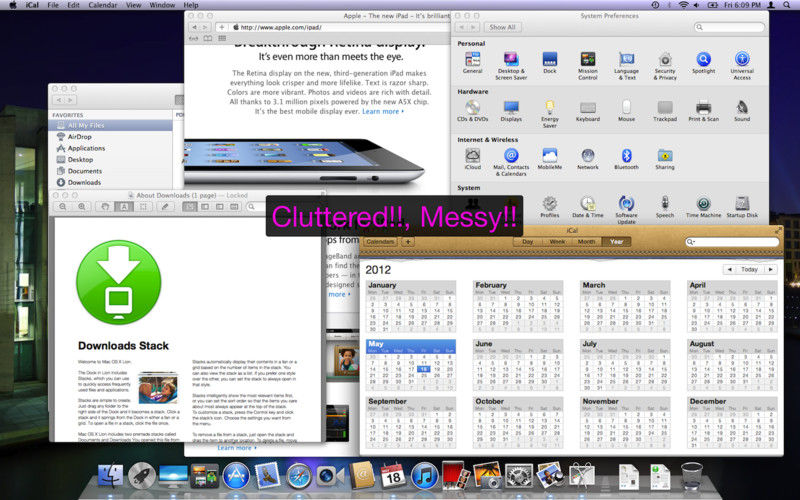Image resolution: width=800 pixels, height=500 pixels.
Task: Open System Preferences gear in Dock
Action: pyautogui.click(x=518, y=476)
